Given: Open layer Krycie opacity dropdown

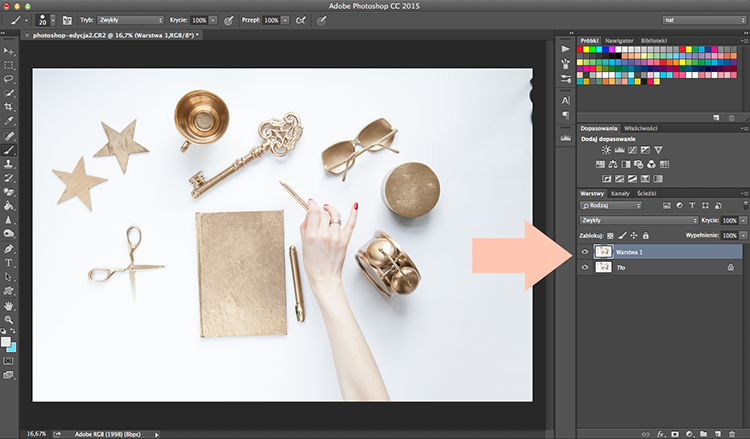Looking at the screenshot, I should coord(743,220).
